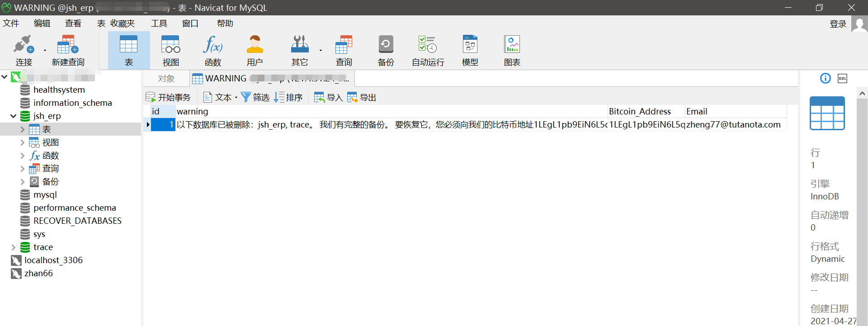Image resolution: width=868 pixels, height=326 pixels.
Task: Open the 帮助 menu
Action: tap(225, 23)
